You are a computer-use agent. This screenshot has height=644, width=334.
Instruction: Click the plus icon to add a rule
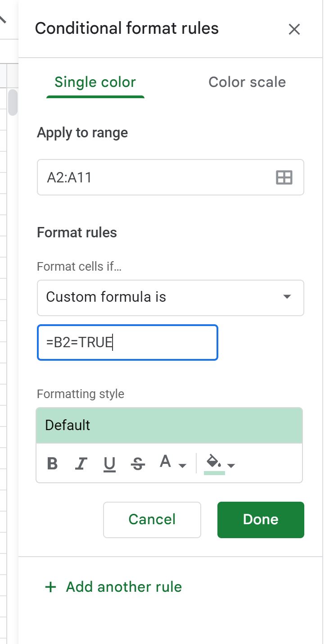click(51, 587)
